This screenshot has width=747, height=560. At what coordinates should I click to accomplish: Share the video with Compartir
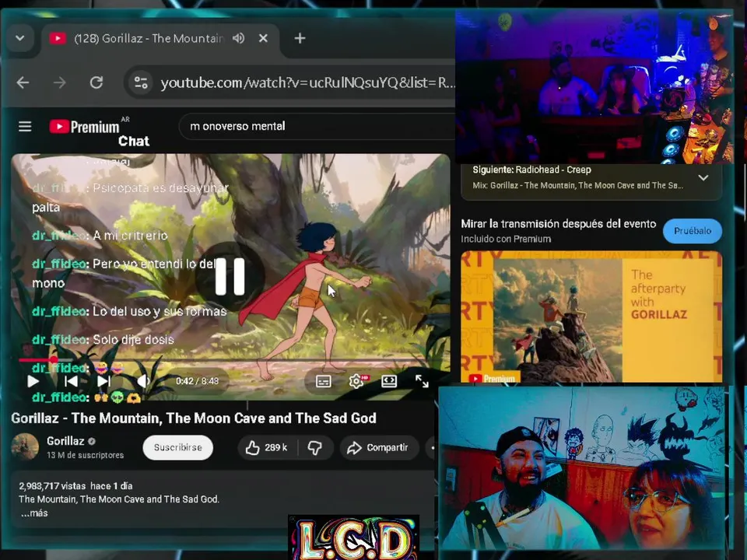(x=379, y=448)
